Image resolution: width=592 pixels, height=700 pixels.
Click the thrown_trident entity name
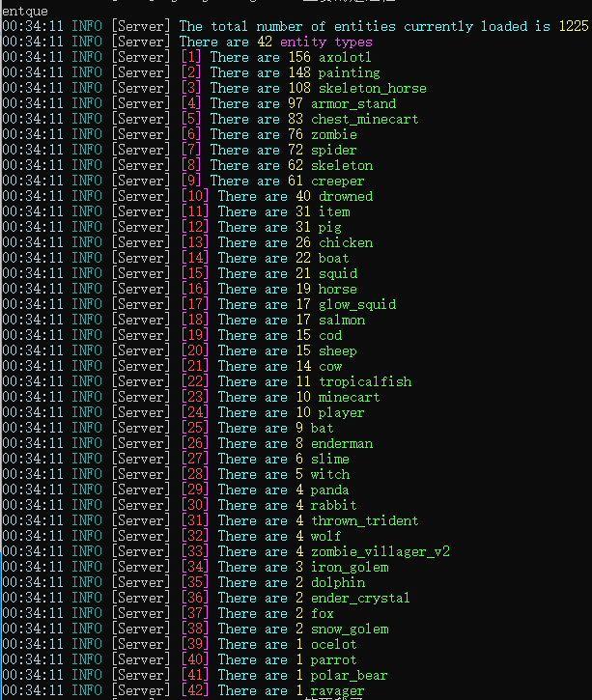[x=365, y=521]
